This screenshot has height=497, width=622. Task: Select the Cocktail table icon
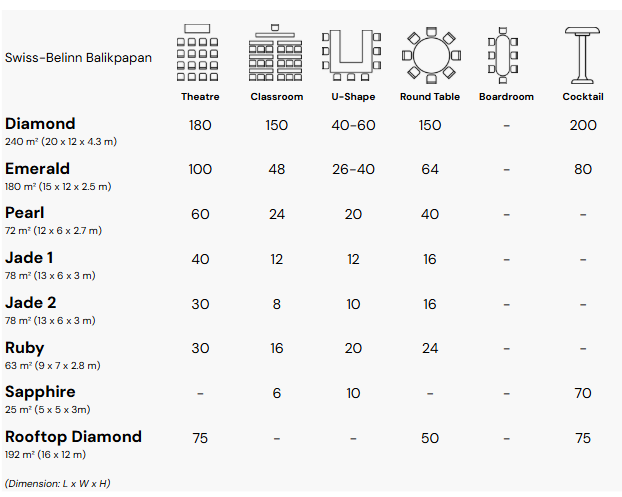[x=583, y=55]
